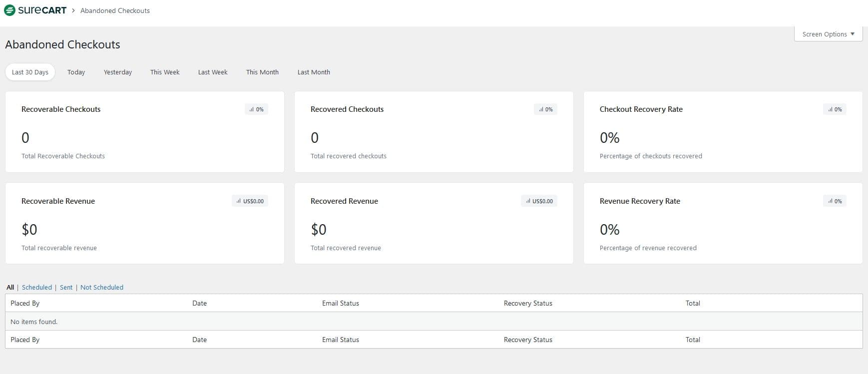Click the Email Status header in top row

coord(341,303)
